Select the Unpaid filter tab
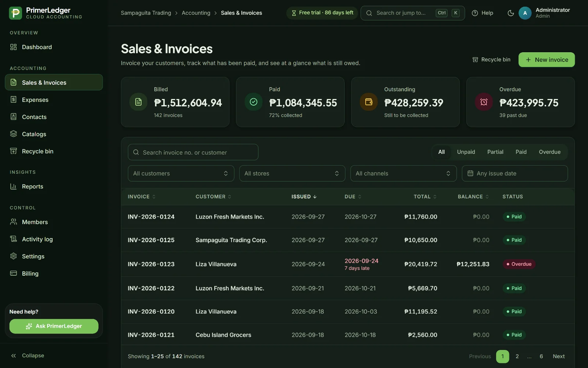 click(466, 152)
